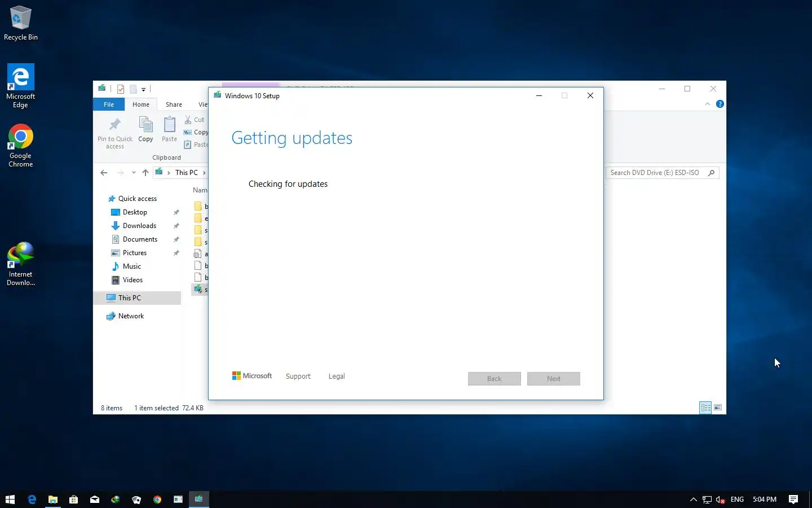Click the Support link in Windows 10 Setup
The width and height of the screenshot is (812, 508).
click(298, 376)
